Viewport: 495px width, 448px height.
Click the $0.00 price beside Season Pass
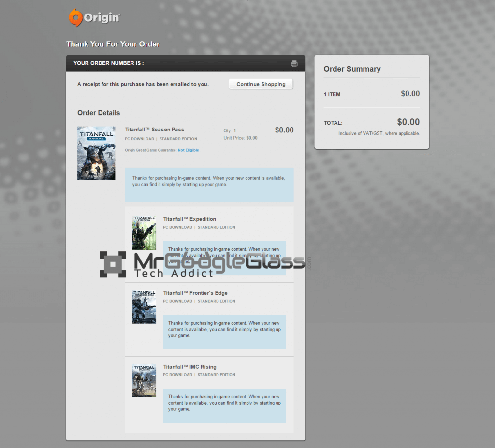[x=284, y=130]
